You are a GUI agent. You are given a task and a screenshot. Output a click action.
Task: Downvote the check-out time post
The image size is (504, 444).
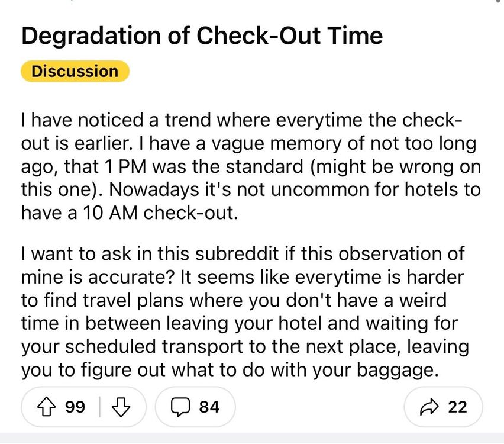(122, 407)
